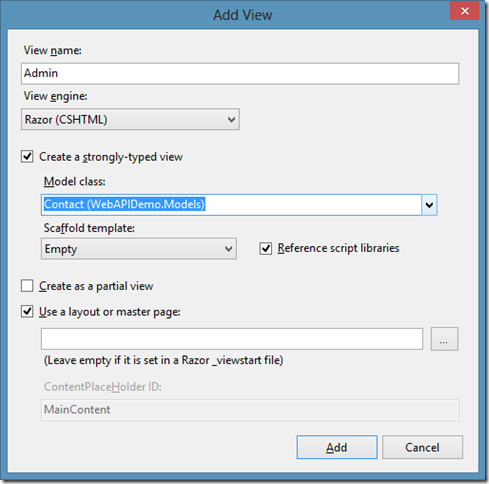Click the Add button
Viewport: 489px width, 484px height.
pos(337,447)
